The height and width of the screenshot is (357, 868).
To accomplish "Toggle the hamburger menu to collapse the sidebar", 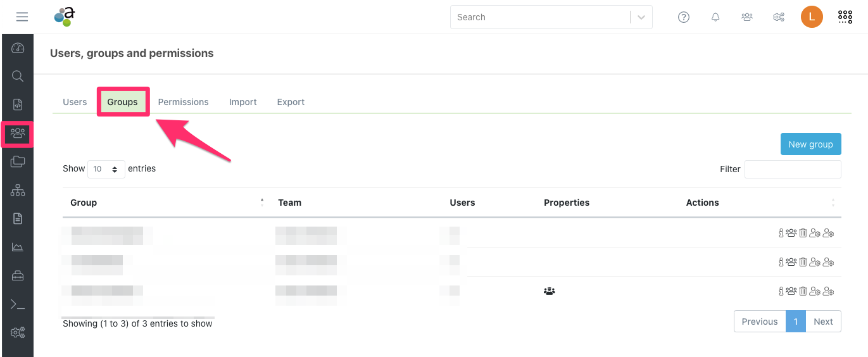I will (22, 17).
